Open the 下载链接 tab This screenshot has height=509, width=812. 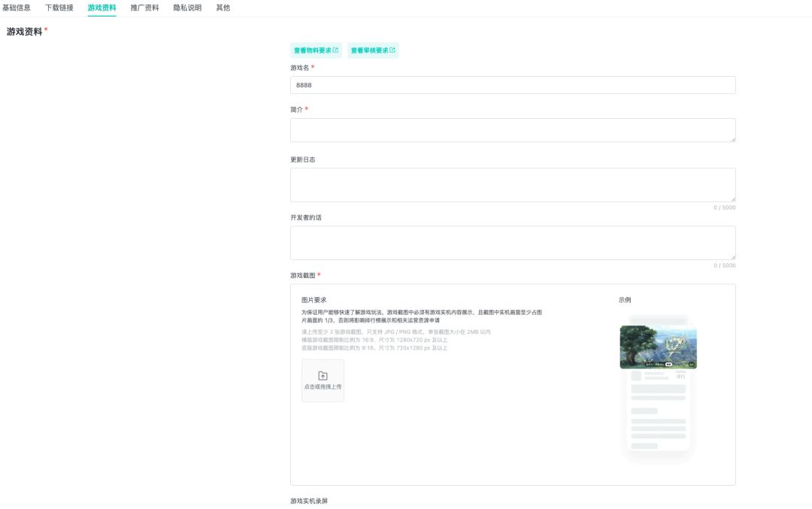pyautogui.click(x=59, y=8)
